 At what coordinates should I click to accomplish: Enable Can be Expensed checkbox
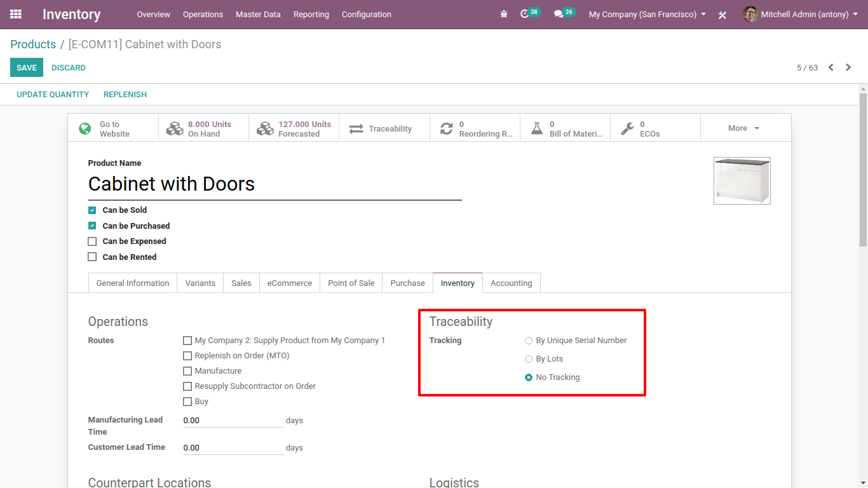pos(92,241)
